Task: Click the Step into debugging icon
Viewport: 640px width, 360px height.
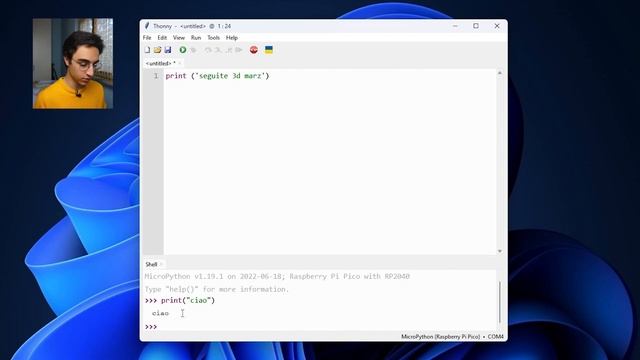Action: [x=218, y=50]
